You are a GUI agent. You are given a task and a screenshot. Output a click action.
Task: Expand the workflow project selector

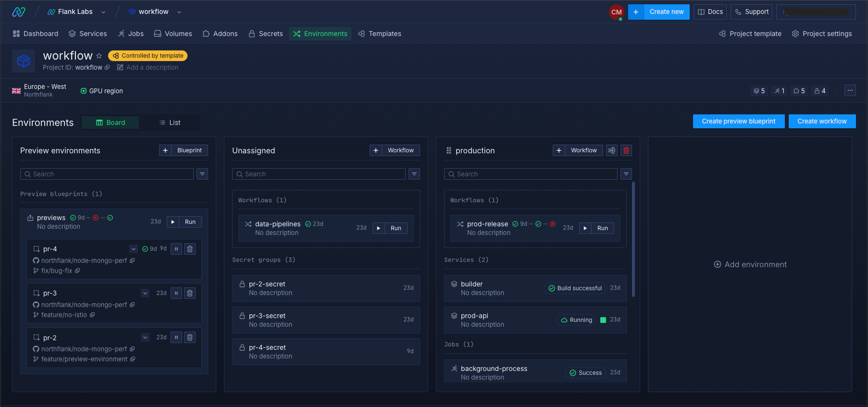pyautogui.click(x=179, y=12)
